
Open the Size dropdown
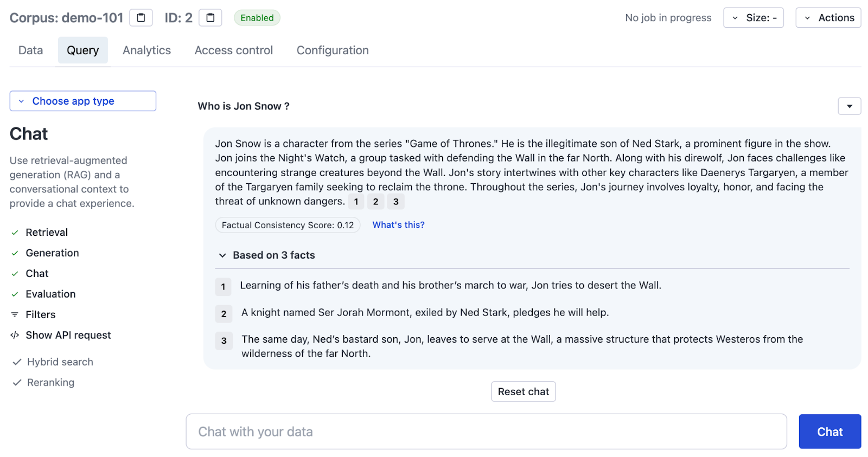(754, 18)
